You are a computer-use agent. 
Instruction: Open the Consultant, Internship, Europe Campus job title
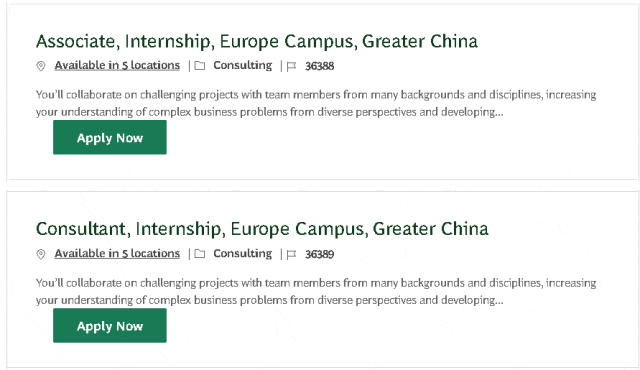coord(262,229)
